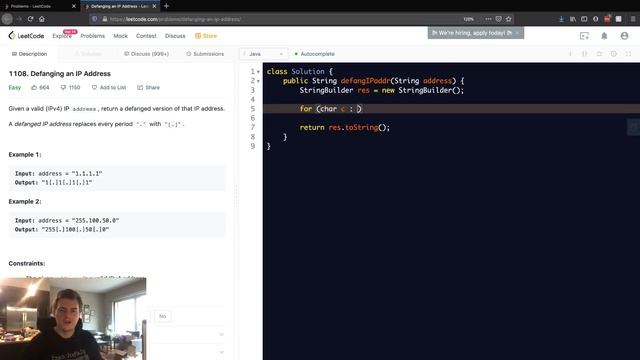Close the Problems - LeetCode tab
This screenshot has width=640, height=360.
point(73,6)
